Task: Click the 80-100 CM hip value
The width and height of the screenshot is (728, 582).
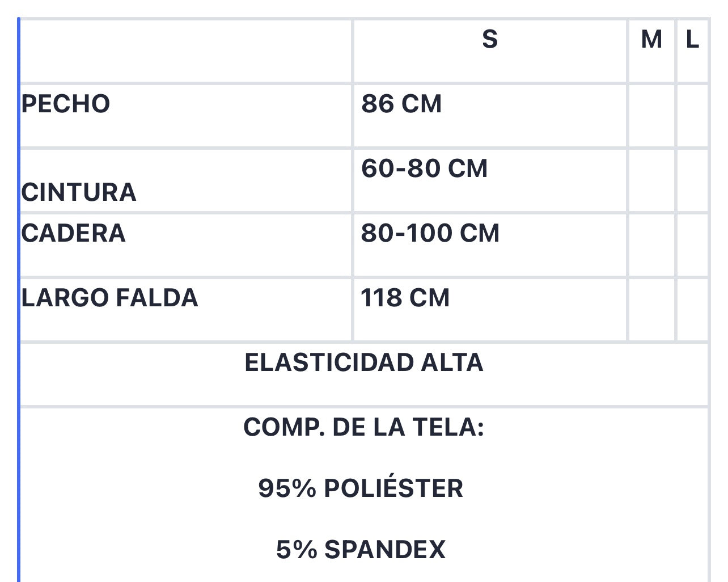Action: (430, 234)
